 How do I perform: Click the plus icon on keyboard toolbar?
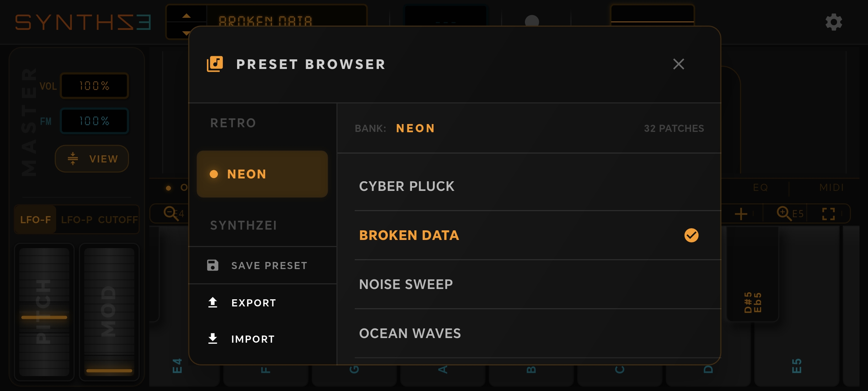pyautogui.click(x=741, y=214)
